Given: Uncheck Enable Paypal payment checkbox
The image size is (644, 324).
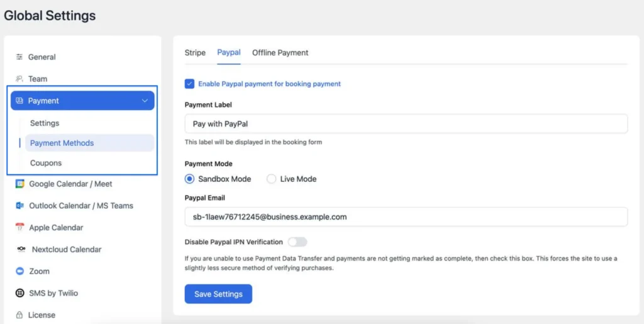Looking at the screenshot, I should coord(189,84).
